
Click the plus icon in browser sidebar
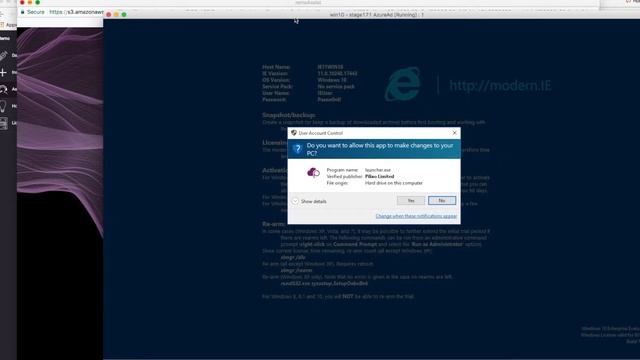coord(3,72)
